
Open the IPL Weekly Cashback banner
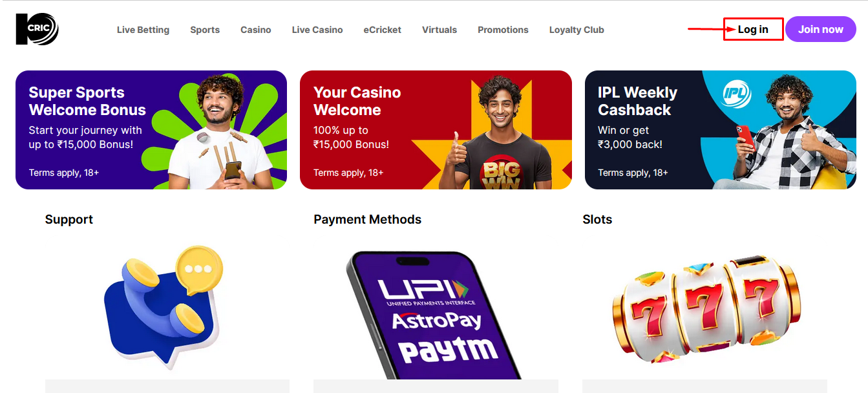[x=721, y=130]
